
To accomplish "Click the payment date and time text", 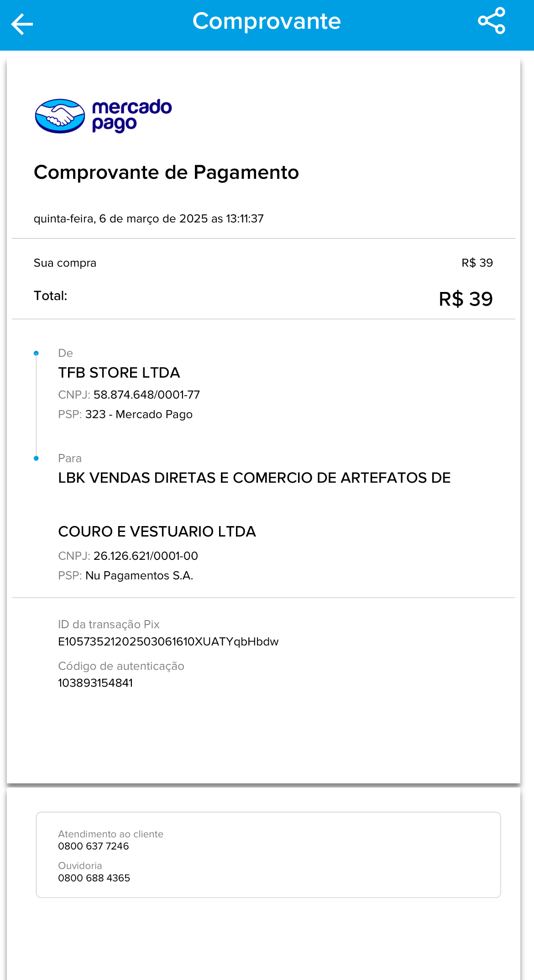I will [148, 219].
